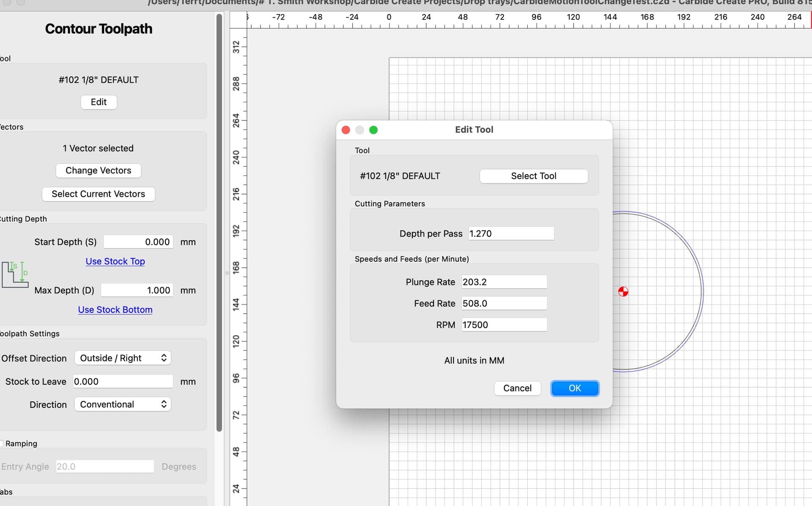
Task: Click Select Current Vectors button
Action: 99,194
